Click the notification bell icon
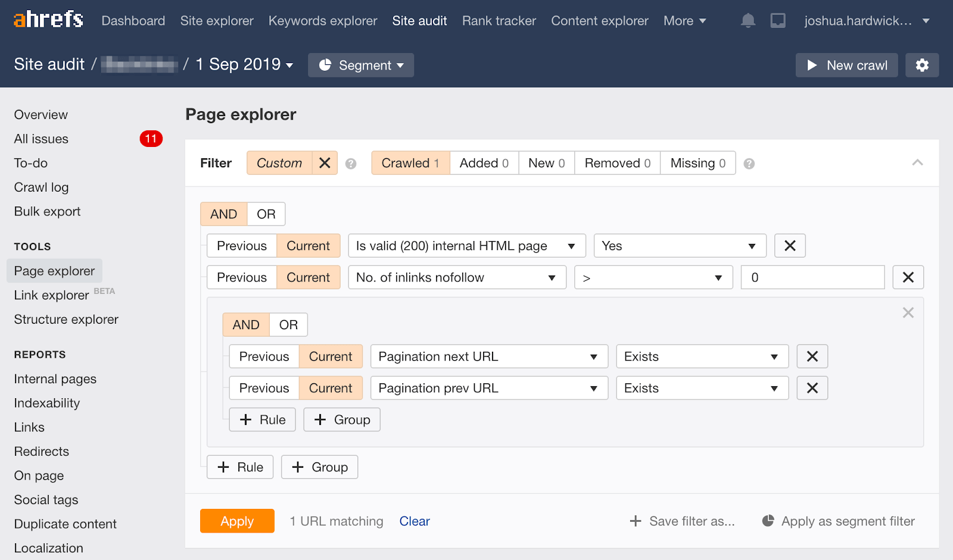This screenshot has height=560, width=953. (748, 20)
